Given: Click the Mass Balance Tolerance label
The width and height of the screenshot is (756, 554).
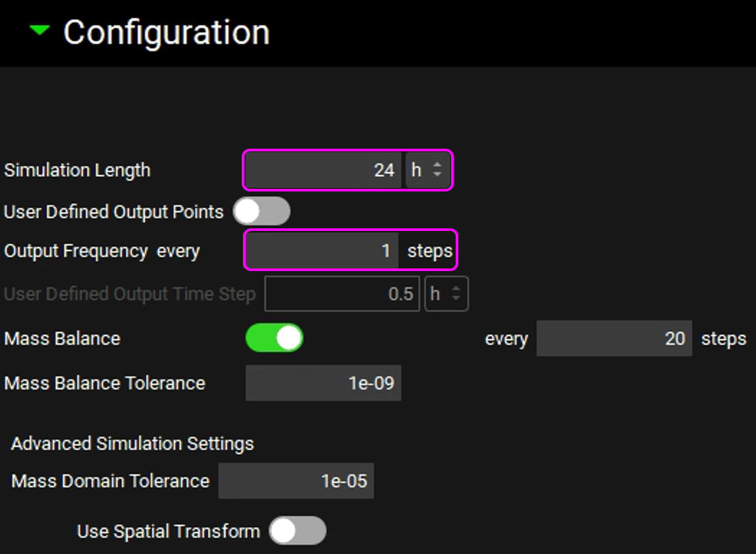Looking at the screenshot, I should pyautogui.click(x=105, y=383).
